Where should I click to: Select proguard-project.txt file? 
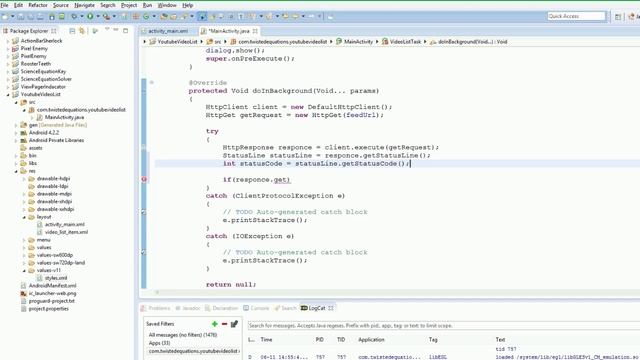[51, 301]
